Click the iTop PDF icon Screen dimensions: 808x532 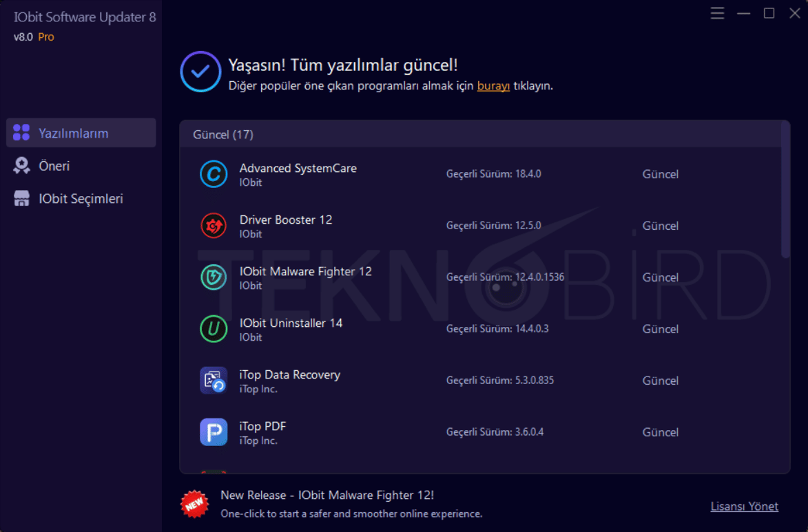[x=214, y=432]
